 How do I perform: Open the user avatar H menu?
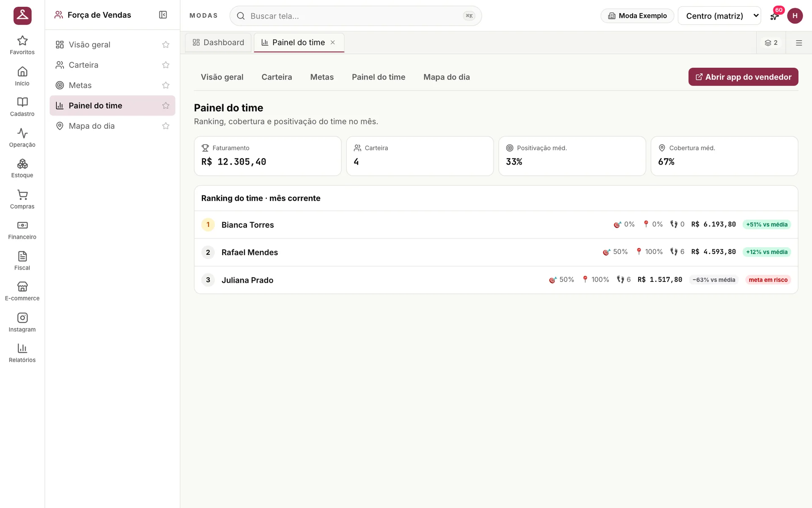pyautogui.click(x=795, y=16)
